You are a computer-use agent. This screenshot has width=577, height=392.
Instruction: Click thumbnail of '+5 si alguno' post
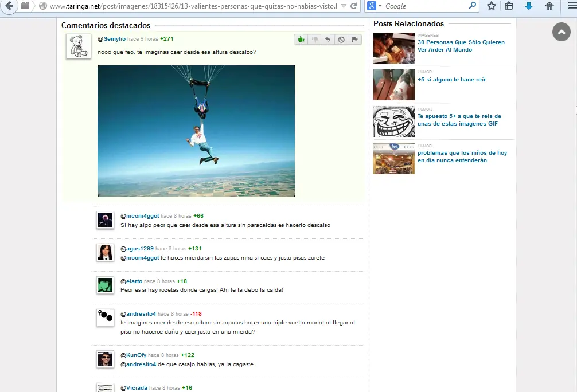tap(393, 85)
